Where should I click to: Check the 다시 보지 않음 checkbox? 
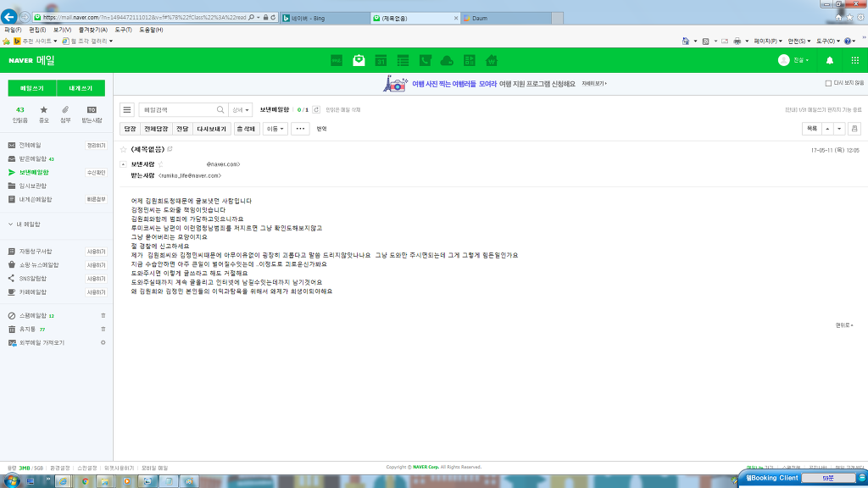point(828,83)
